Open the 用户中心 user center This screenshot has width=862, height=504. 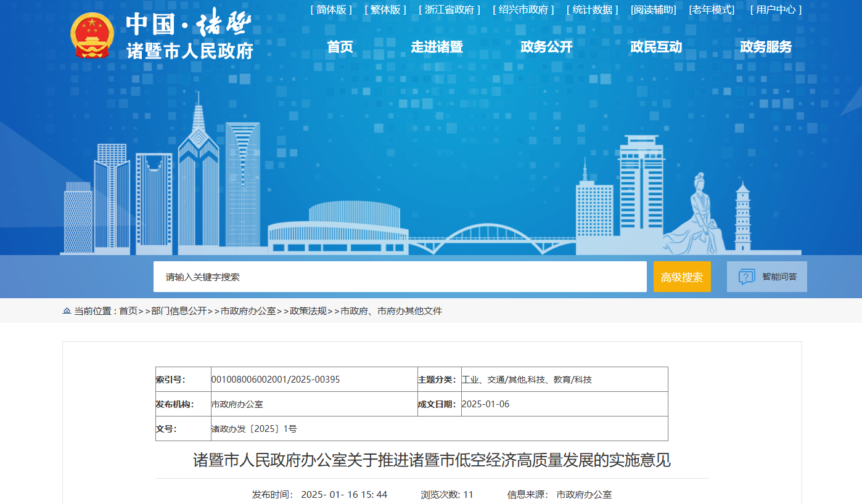pos(776,10)
